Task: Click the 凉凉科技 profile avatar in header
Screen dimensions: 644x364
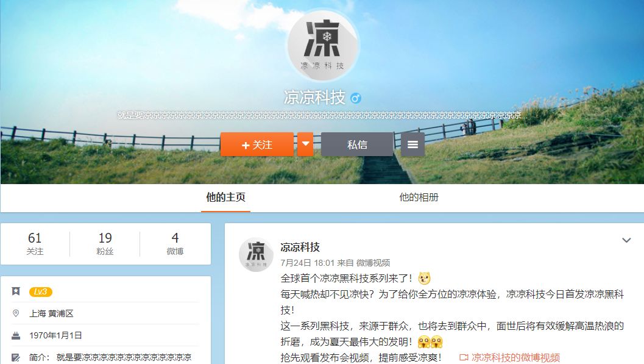Action: click(323, 45)
